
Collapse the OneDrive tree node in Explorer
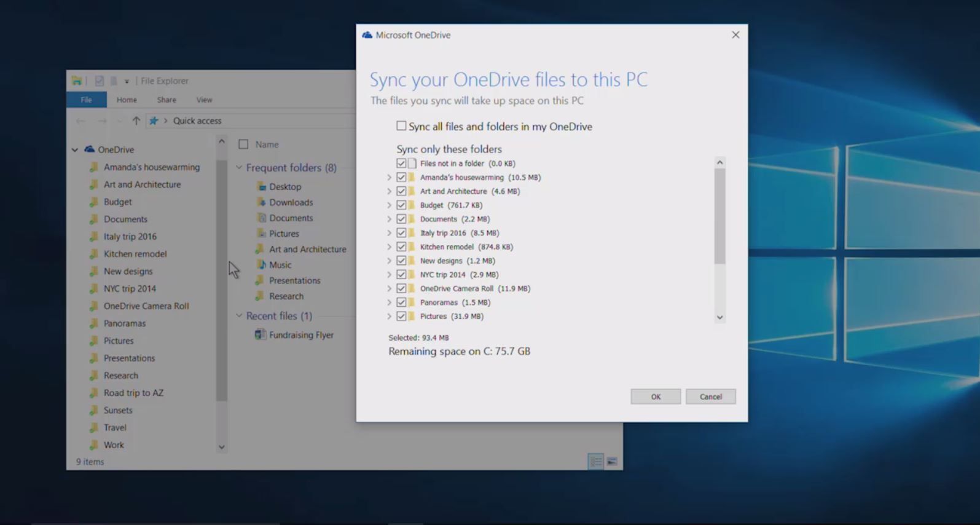(75, 149)
